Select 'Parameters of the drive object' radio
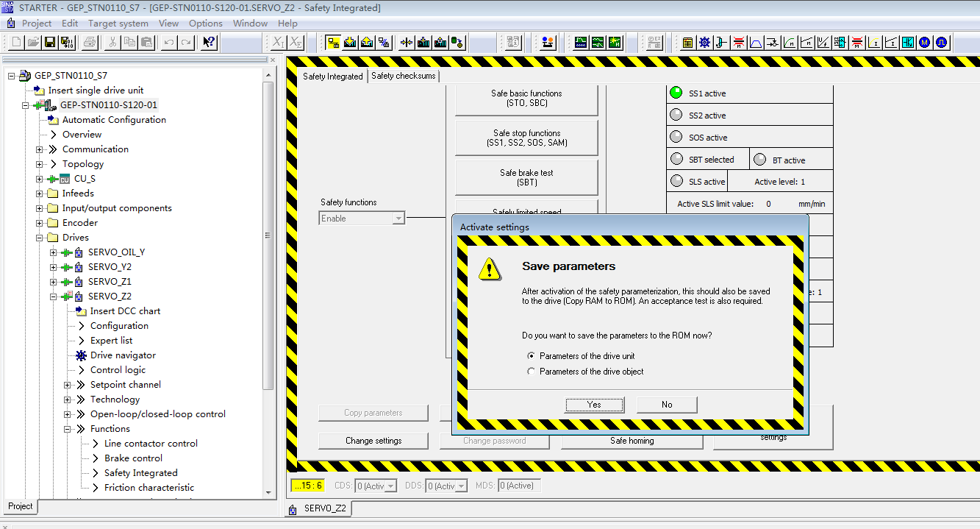Viewport: 980px width, 529px height. [532, 372]
